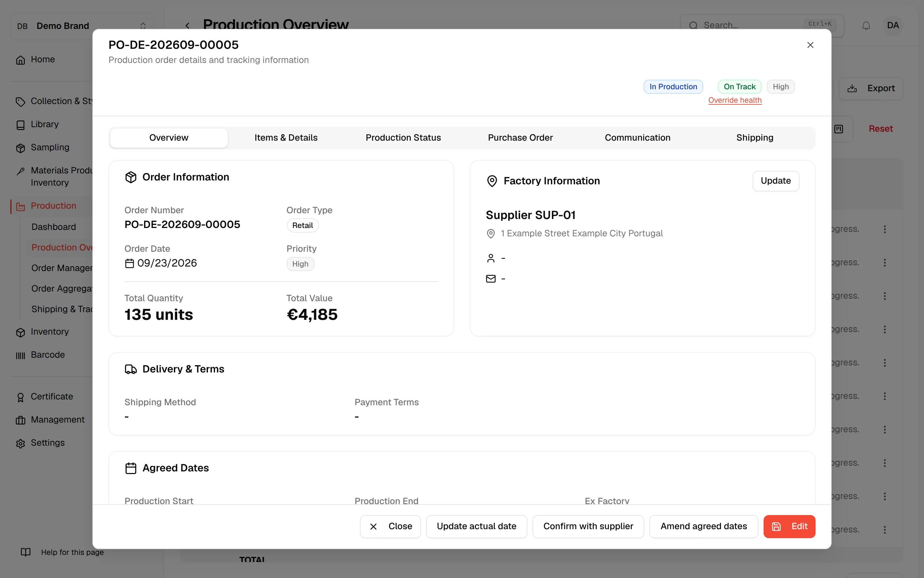This screenshot has width=924, height=578.
Task: Click Update actual date button
Action: tap(476, 526)
